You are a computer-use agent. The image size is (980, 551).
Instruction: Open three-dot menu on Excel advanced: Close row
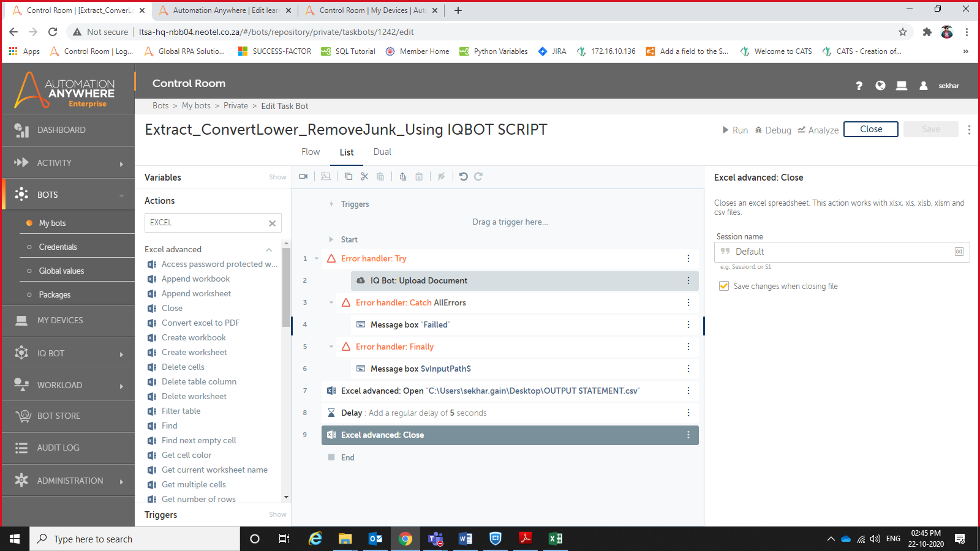tap(688, 435)
